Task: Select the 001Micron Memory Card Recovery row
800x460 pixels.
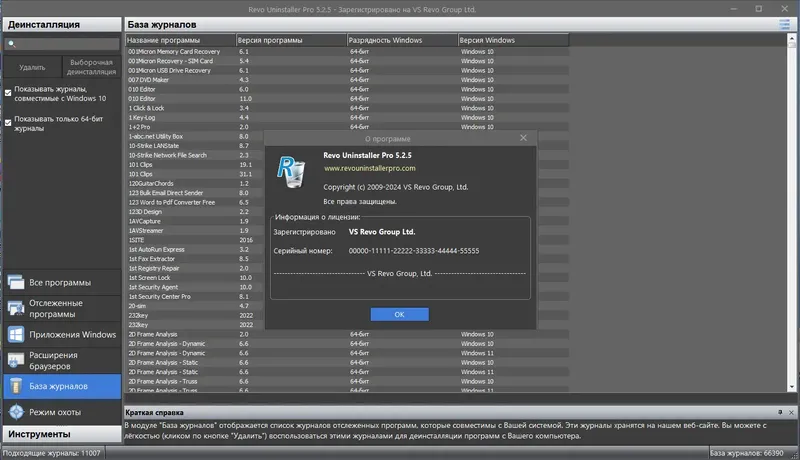Action: coord(347,52)
